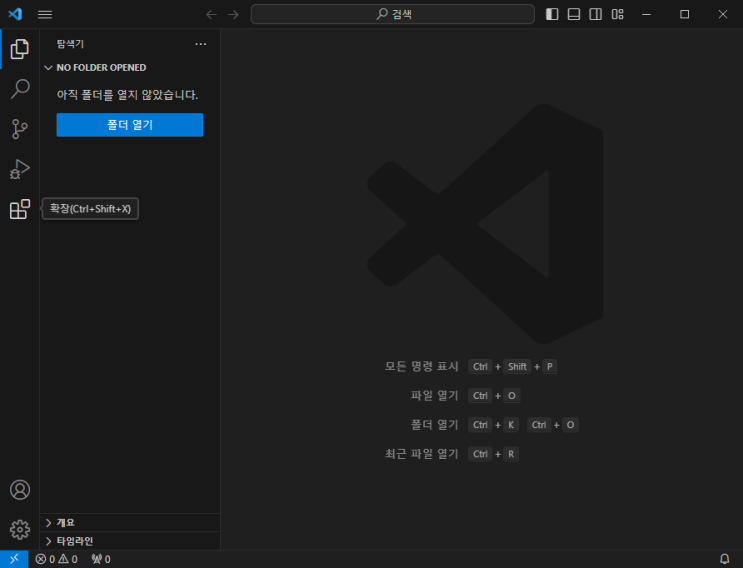The height and width of the screenshot is (568, 743).
Task: Toggle secondary side bar visibility
Action: pyautogui.click(x=596, y=14)
